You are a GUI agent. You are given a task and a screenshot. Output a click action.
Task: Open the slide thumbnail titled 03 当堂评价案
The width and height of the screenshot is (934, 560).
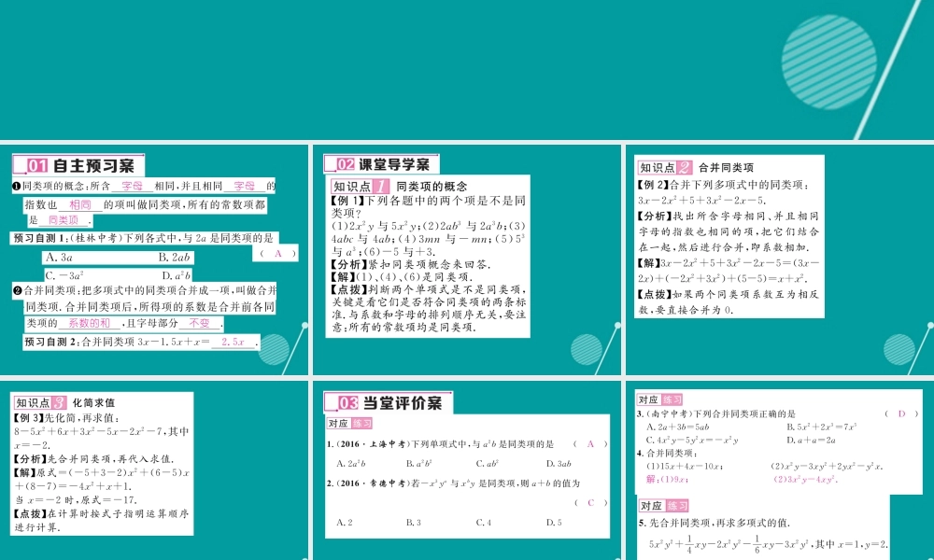tap(467, 470)
